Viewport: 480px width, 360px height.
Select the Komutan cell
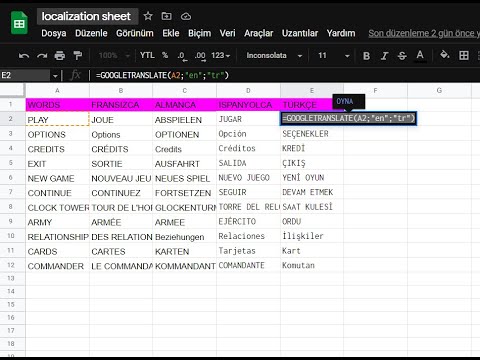(x=312, y=265)
